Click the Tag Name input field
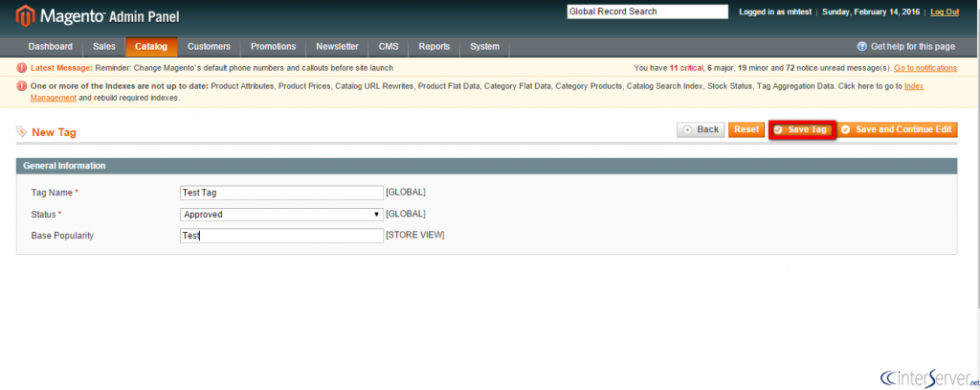This screenshot has width=980, height=390. (x=281, y=193)
